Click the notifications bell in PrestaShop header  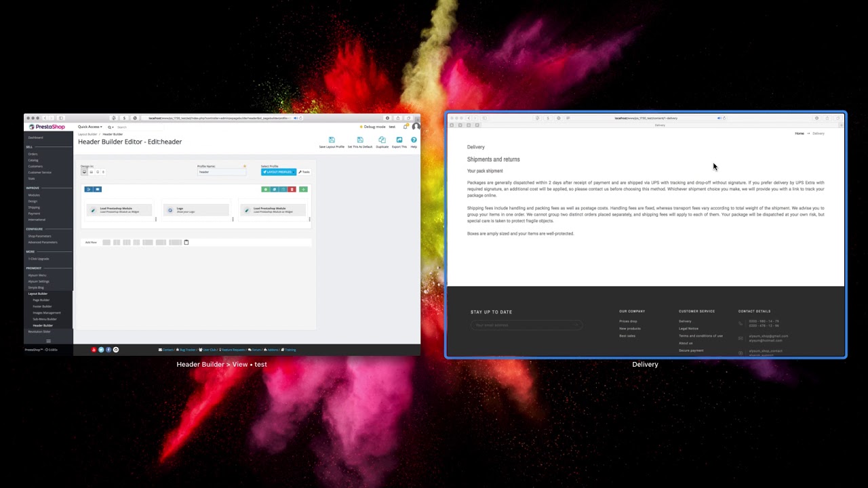(x=406, y=127)
